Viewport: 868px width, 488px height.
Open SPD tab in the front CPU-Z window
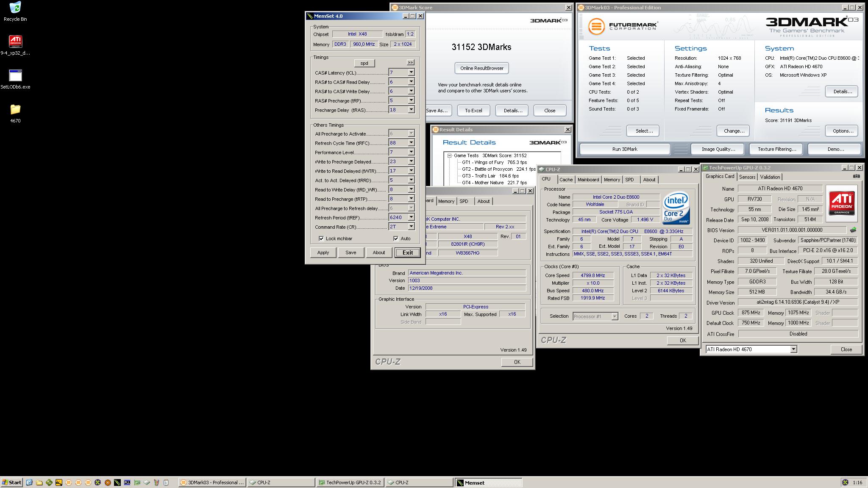point(630,180)
